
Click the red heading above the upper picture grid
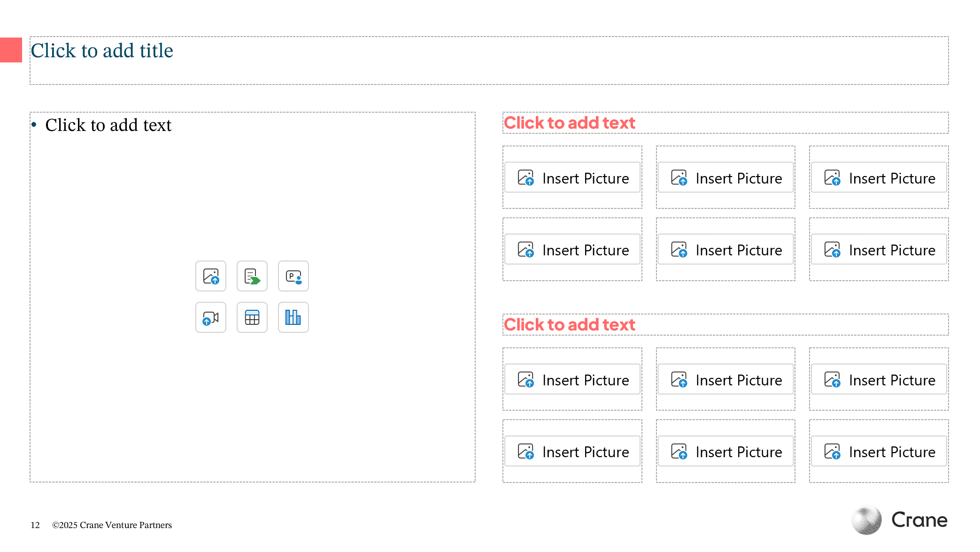[569, 123]
